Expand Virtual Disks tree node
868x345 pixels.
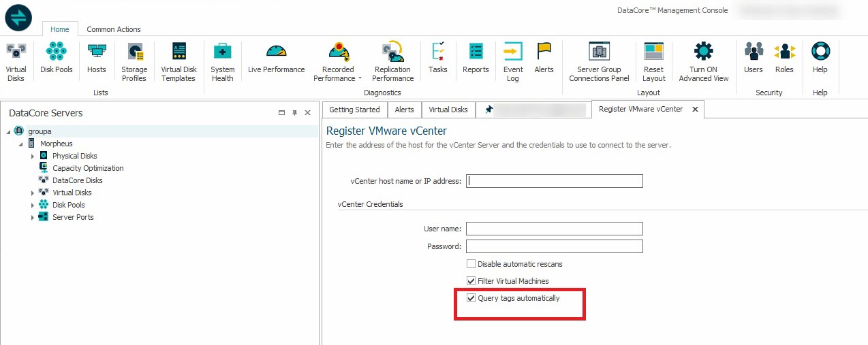coord(33,193)
